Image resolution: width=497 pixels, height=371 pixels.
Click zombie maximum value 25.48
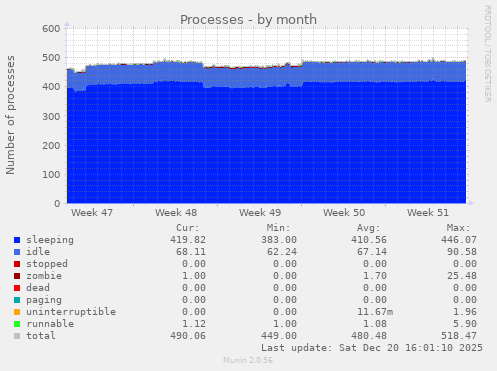[x=462, y=276]
